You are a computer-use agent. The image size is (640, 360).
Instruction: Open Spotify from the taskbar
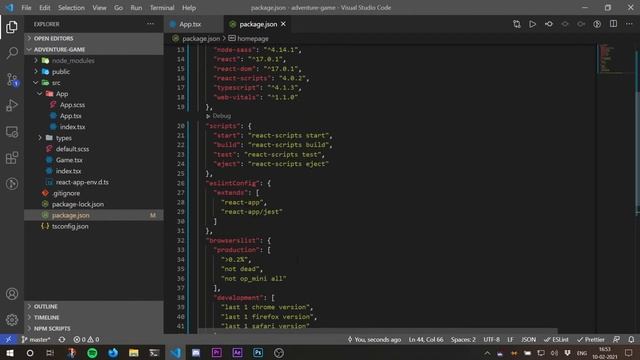click(92, 353)
